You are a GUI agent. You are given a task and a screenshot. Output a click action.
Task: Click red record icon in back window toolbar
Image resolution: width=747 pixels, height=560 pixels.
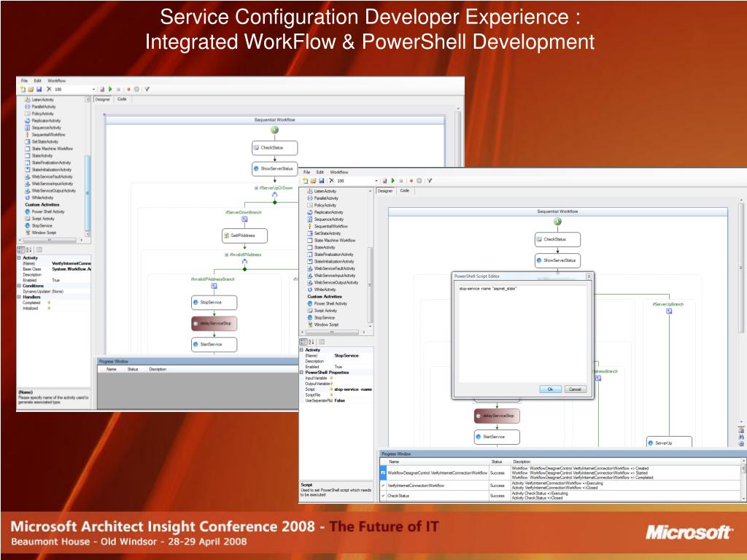[x=128, y=89]
